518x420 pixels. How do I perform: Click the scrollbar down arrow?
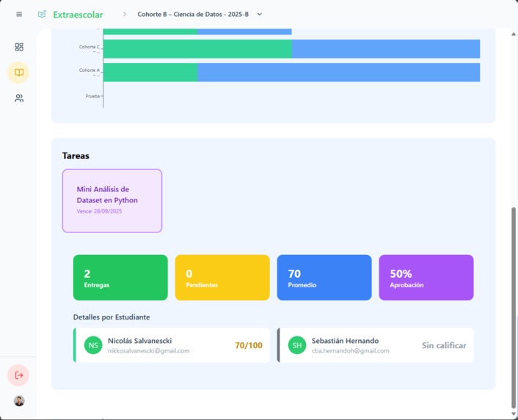(514, 414)
